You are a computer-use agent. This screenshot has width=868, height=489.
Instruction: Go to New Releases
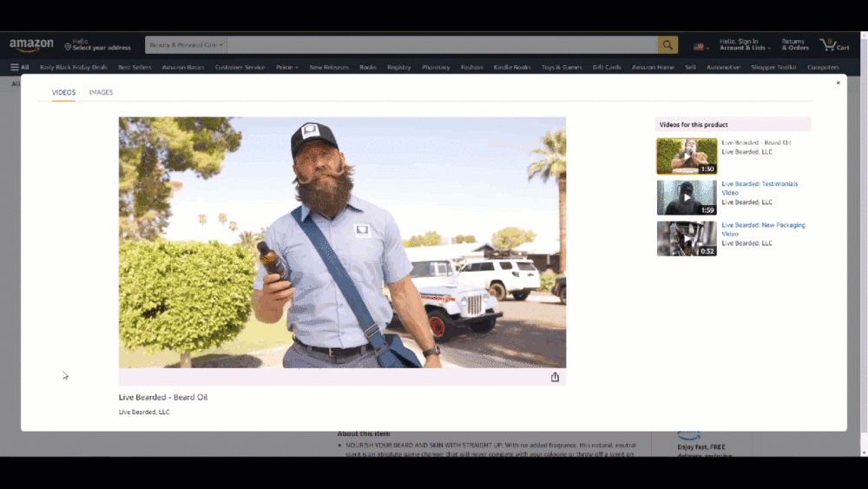pos(329,67)
